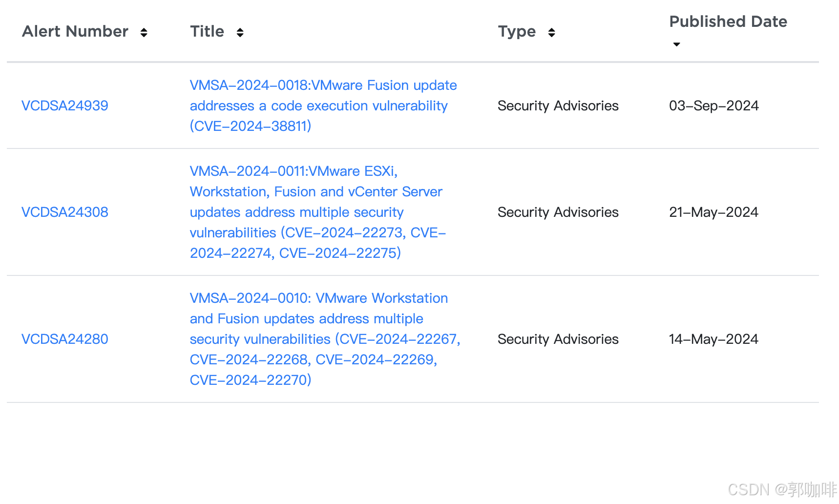Click the 14-May-2024 published date

pyautogui.click(x=713, y=339)
